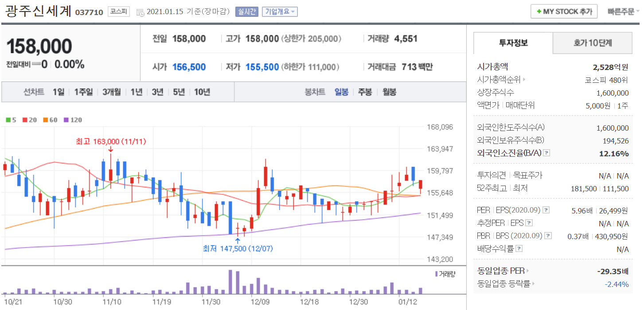Click the purple 120-day moving average legend swatch
The image size is (644, 310).
pos(66,120)
